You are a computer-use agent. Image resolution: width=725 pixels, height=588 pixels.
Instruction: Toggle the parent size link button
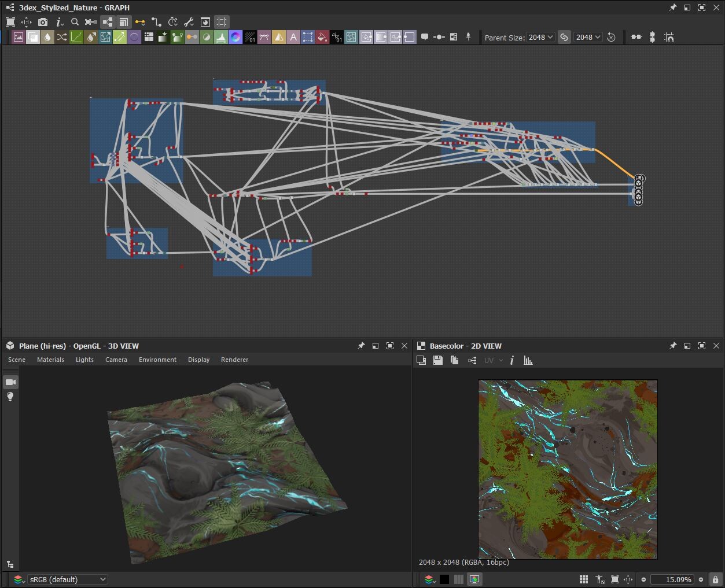point(564,38)
